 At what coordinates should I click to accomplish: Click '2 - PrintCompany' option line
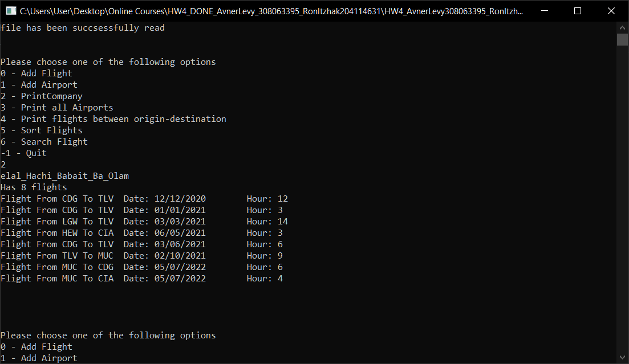pos(41,96)
